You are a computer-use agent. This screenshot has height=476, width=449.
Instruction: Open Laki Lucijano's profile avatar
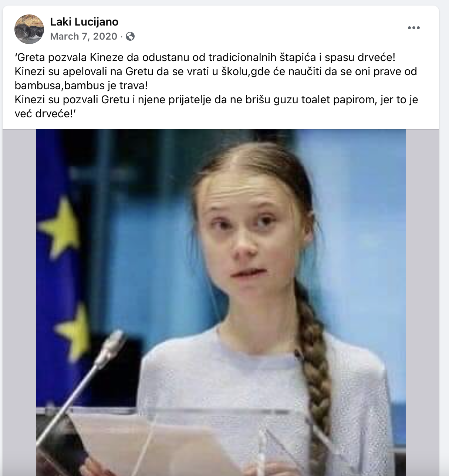click(x=29, y=29)
